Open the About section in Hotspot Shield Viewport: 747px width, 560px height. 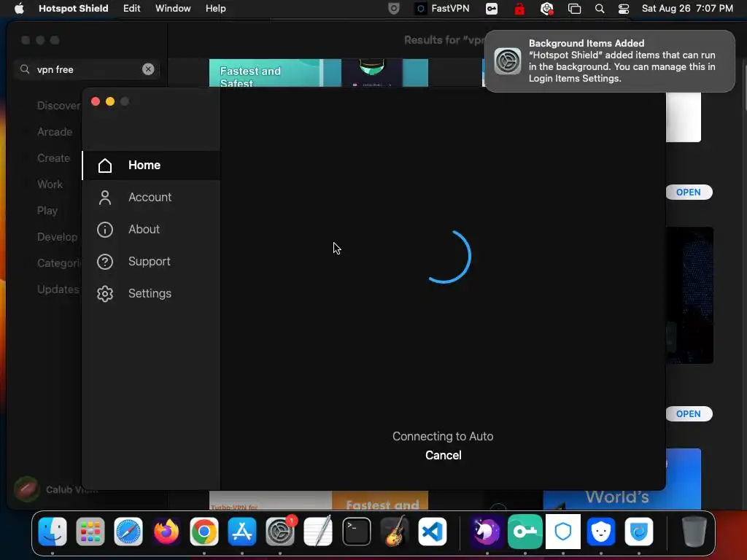[x=152, y=230]
